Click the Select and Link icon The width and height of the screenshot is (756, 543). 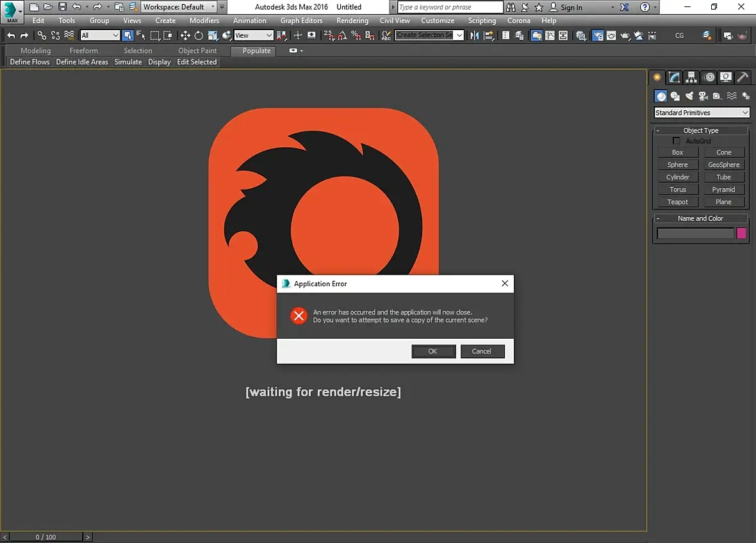(x=42, y=35)
